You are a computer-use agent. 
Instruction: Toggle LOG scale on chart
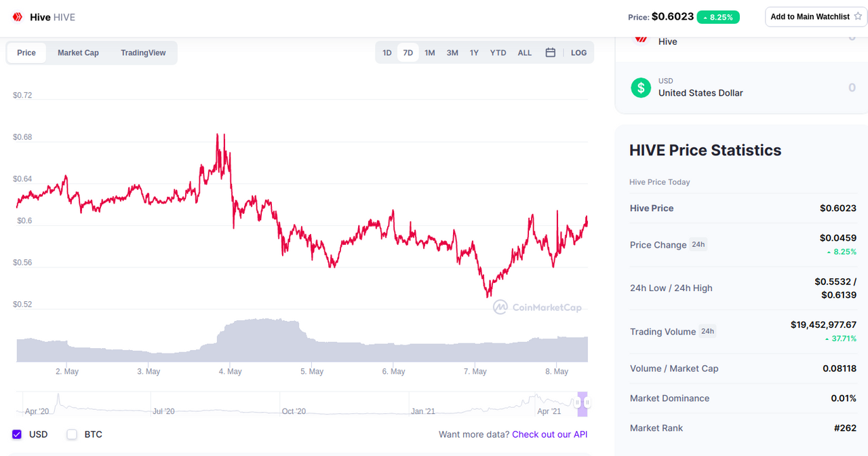pos(578,52)
